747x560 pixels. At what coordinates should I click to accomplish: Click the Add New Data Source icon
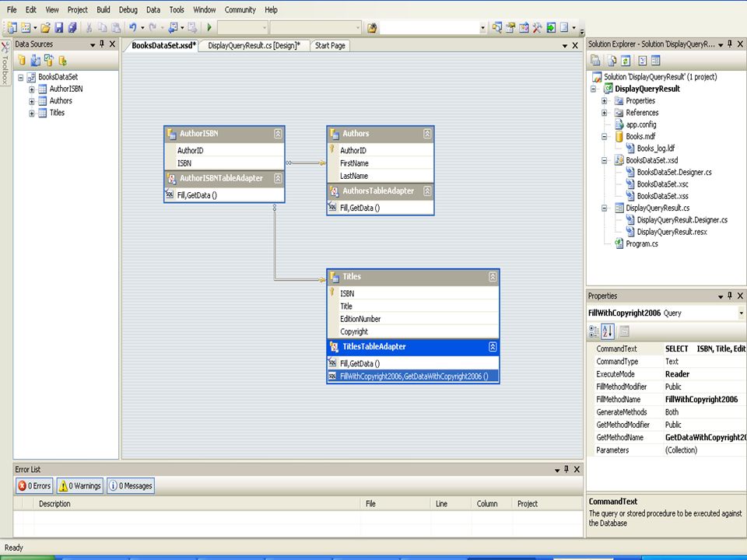click(22, 60)
